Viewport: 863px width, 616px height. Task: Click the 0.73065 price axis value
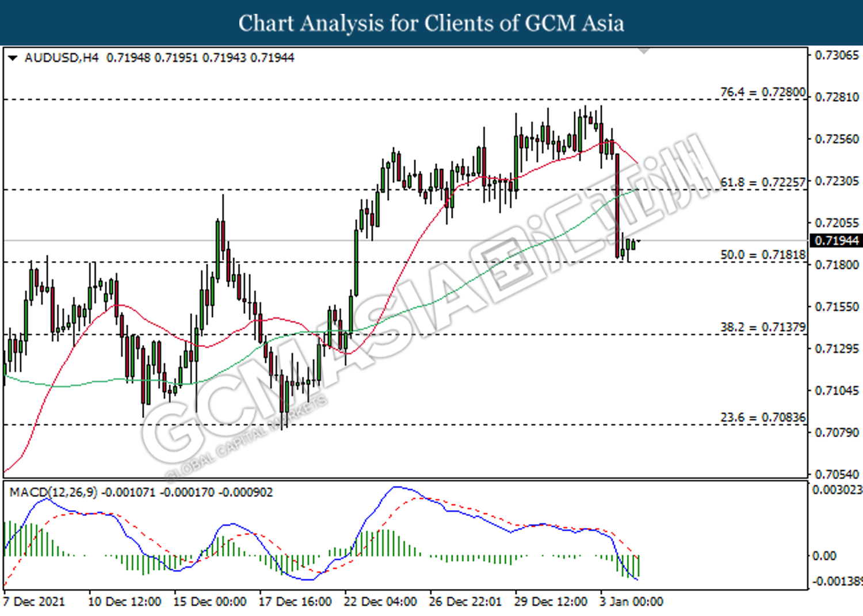tap(837, 55)
